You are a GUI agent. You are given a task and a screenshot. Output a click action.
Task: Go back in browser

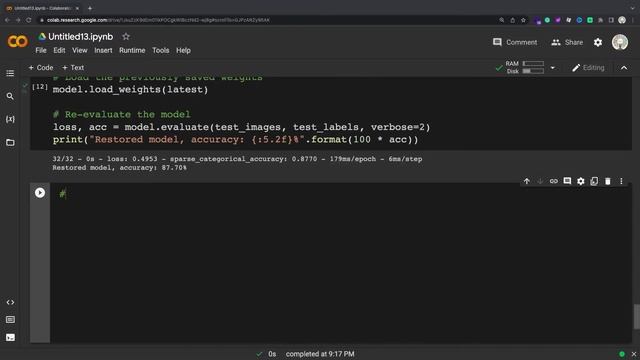tap(7, 20)
